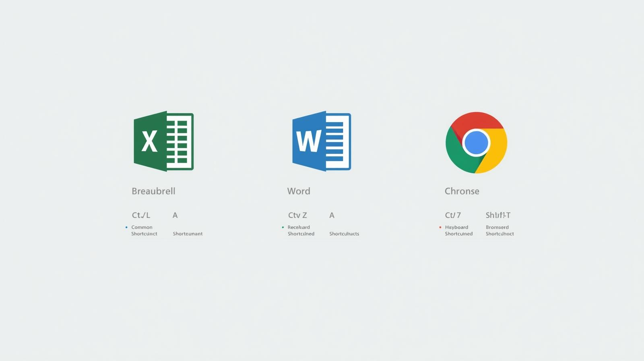This screenshot has width=644, height=361.
Task: Click the "Ctv Z" shortcut text
Action: point(297,215)
